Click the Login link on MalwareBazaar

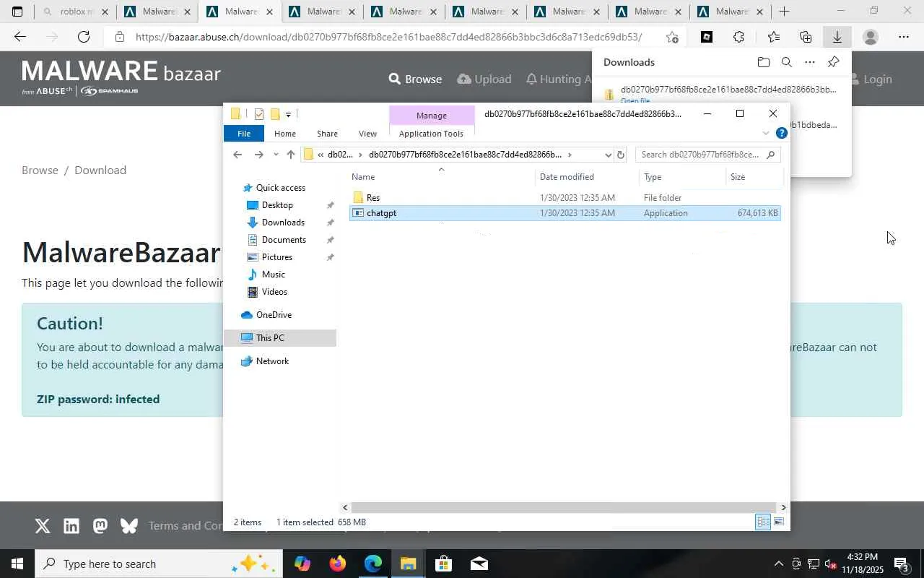click(x=870, y=79)
